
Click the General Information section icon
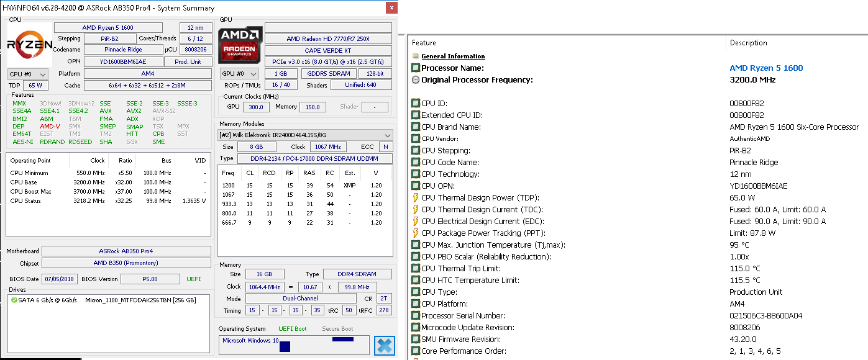click(x=416, y=56)
